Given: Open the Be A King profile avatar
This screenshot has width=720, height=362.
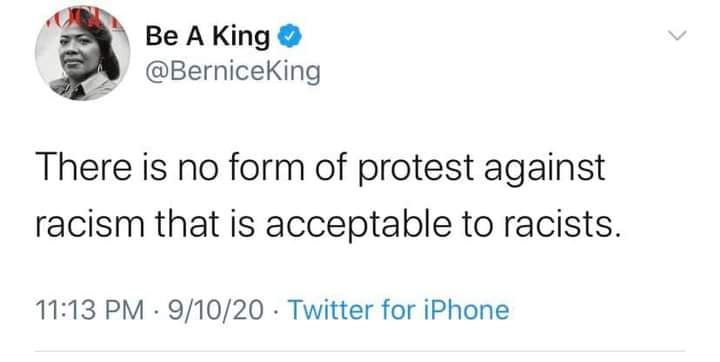Looking at the screenshot, I should (x=83, y=53).
